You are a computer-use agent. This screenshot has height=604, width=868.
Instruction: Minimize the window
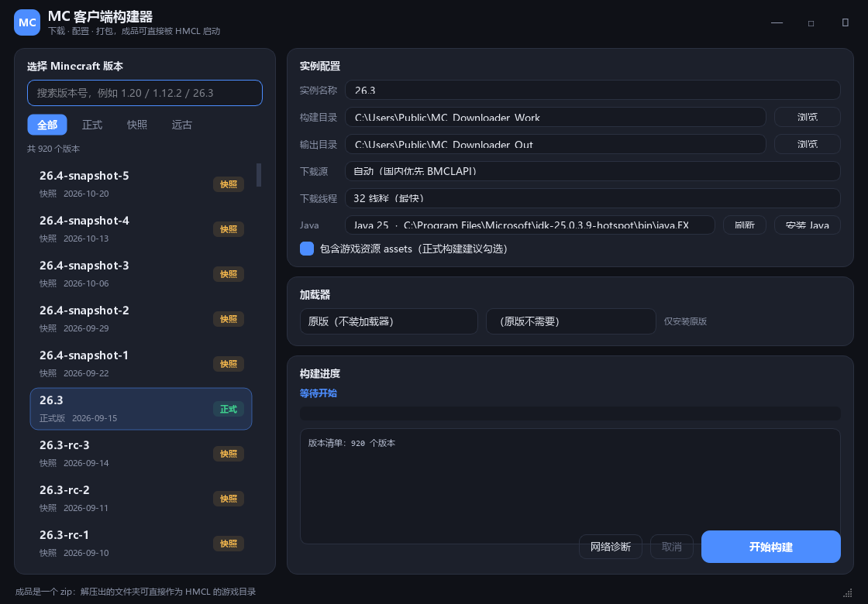pyautogui.click(x=777, y=22)
